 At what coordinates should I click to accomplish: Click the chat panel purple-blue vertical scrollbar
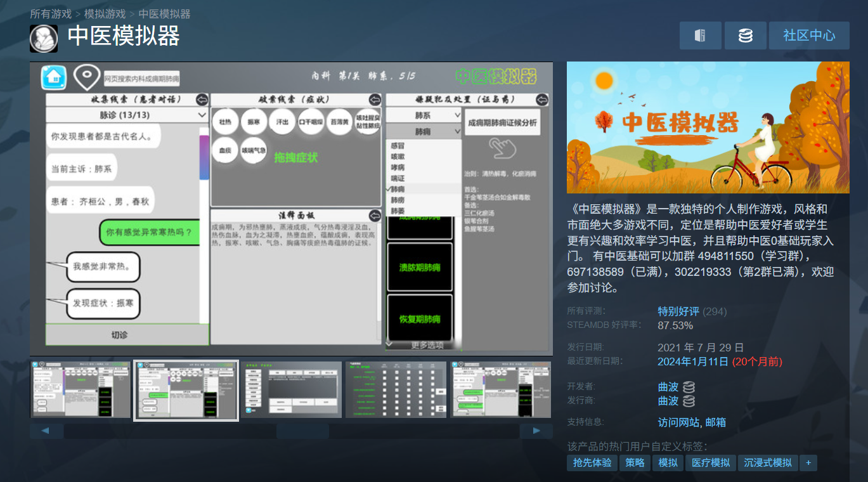point(204,157)
